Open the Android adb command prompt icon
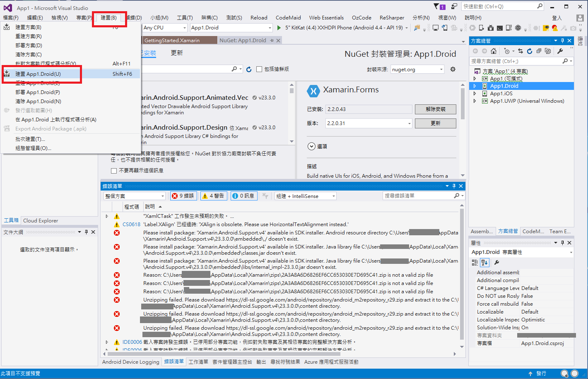 coord(500,28)
